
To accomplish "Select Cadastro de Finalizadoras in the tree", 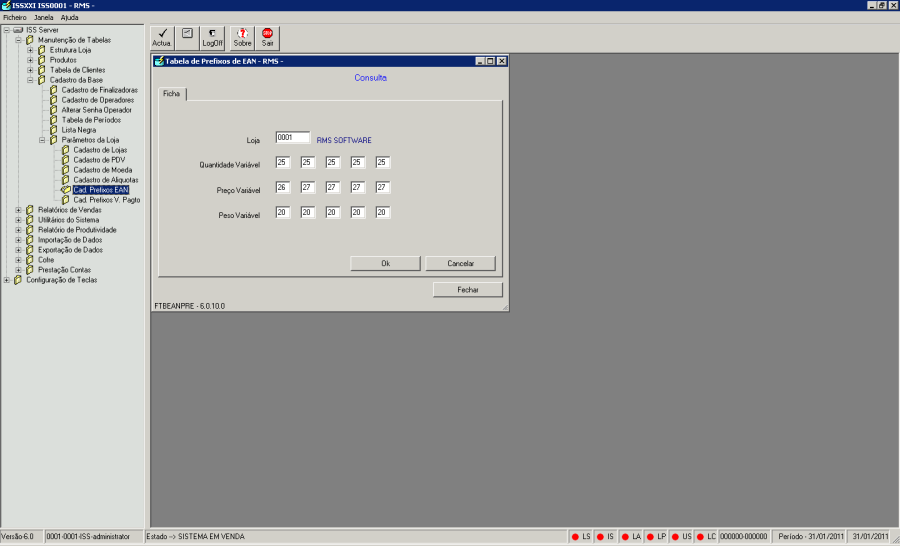I will pos(100,90).
